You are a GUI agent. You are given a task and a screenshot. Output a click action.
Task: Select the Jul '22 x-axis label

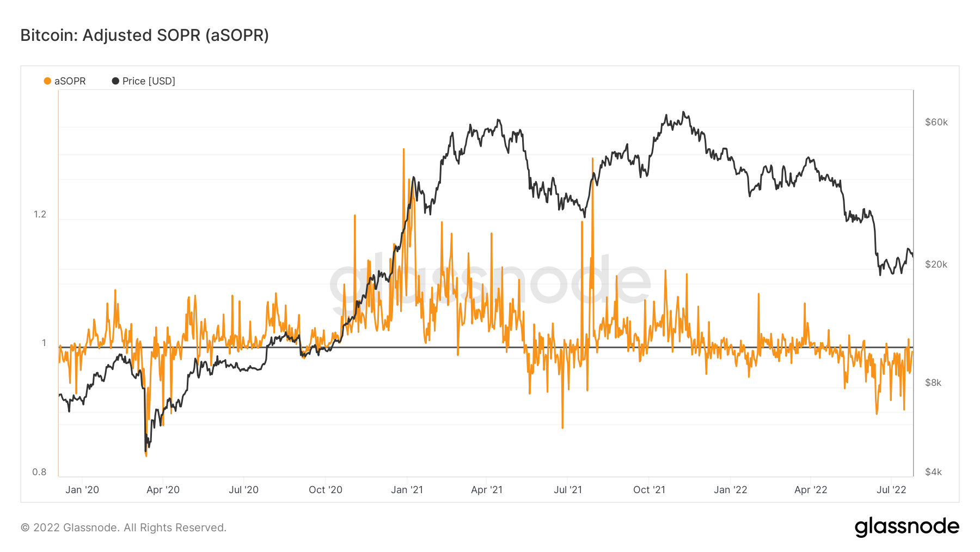pyautogui.click(x=891, y=490)
